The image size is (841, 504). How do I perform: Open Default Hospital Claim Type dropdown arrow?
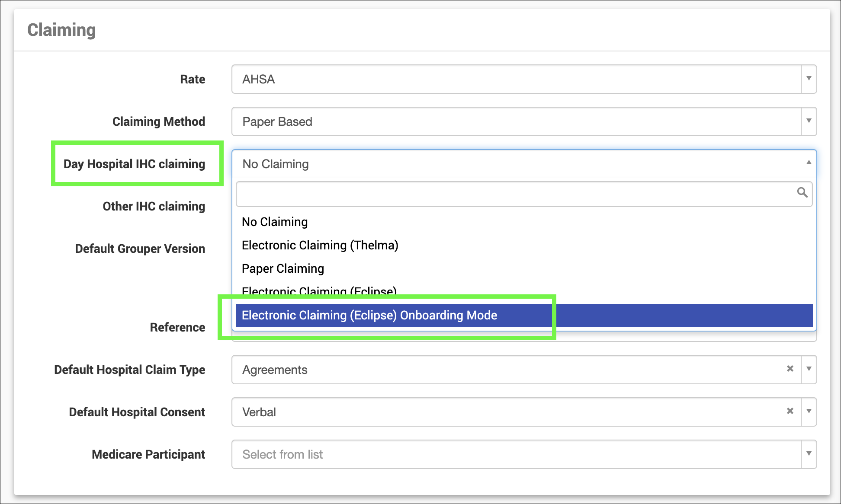(x=809, y=369)
